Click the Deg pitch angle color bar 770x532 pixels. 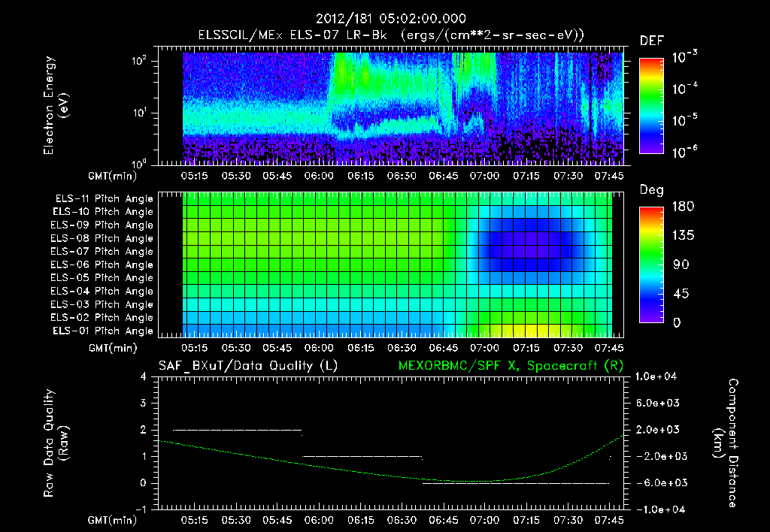[x=651, y=264]
